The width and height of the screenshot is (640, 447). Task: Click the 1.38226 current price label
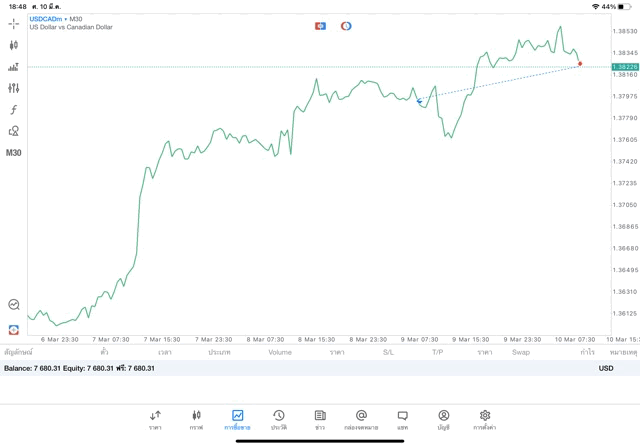coord(625,67)
